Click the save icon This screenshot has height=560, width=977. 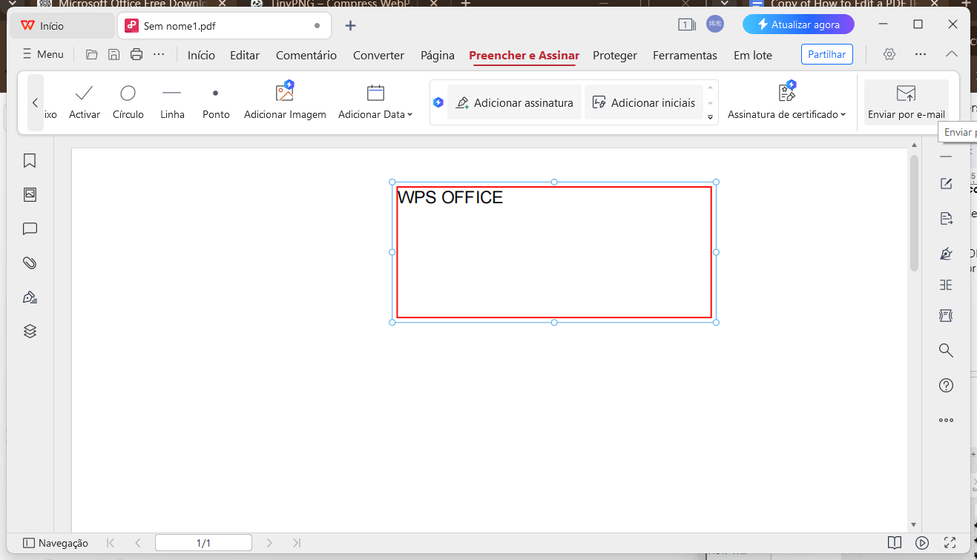click(114, 54)
